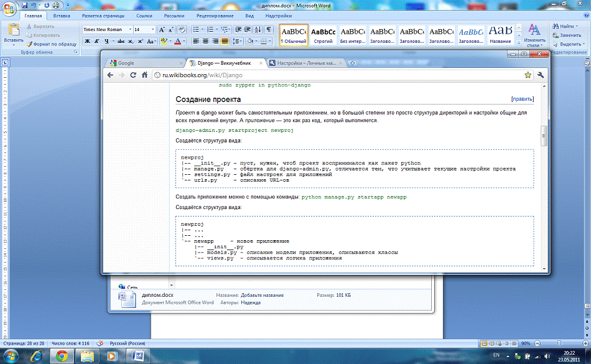Screen dimensions: 591x364
Task: Expand the styles gallery list
Action: 518,43
